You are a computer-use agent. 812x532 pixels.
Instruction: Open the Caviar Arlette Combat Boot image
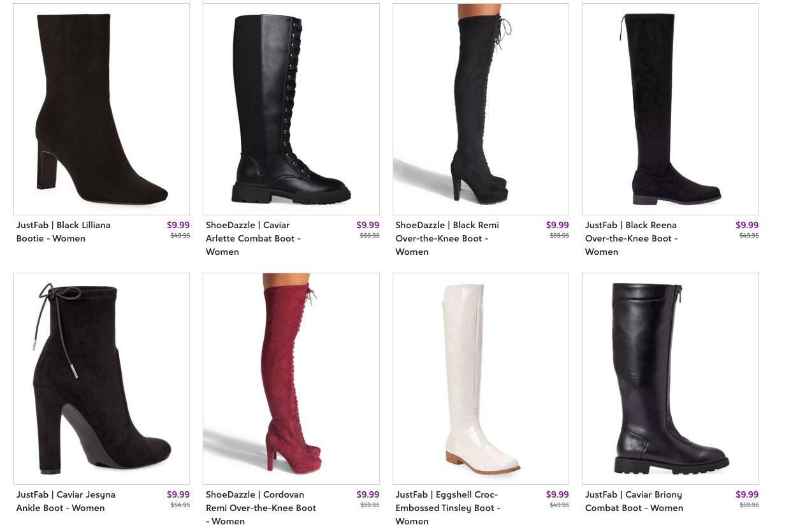291,109
